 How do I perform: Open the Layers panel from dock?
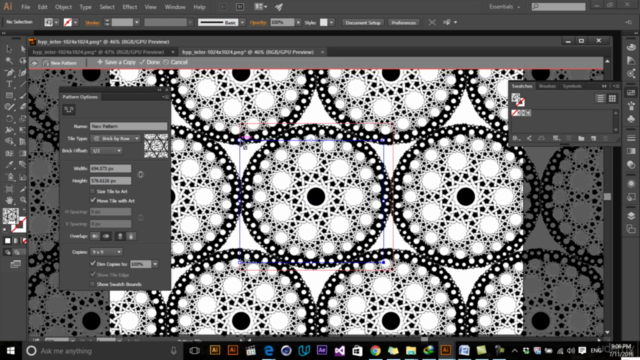tap(631, 216)
